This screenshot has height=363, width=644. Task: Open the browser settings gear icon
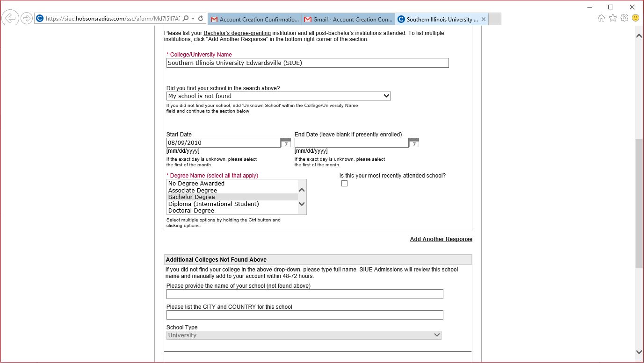coord(624,18)
